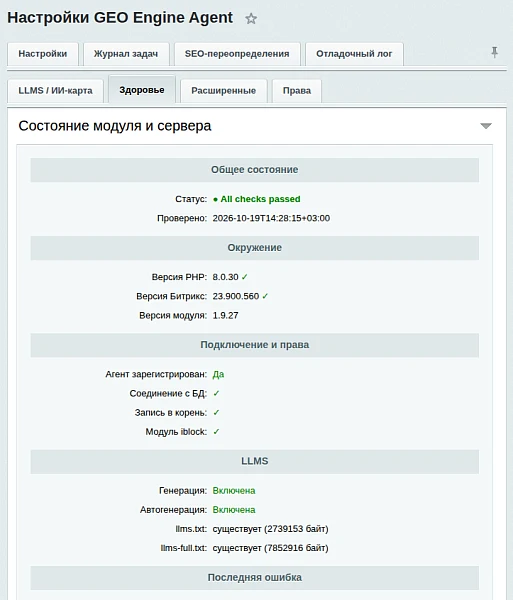Open the Настройки tab

pos(43,54)
